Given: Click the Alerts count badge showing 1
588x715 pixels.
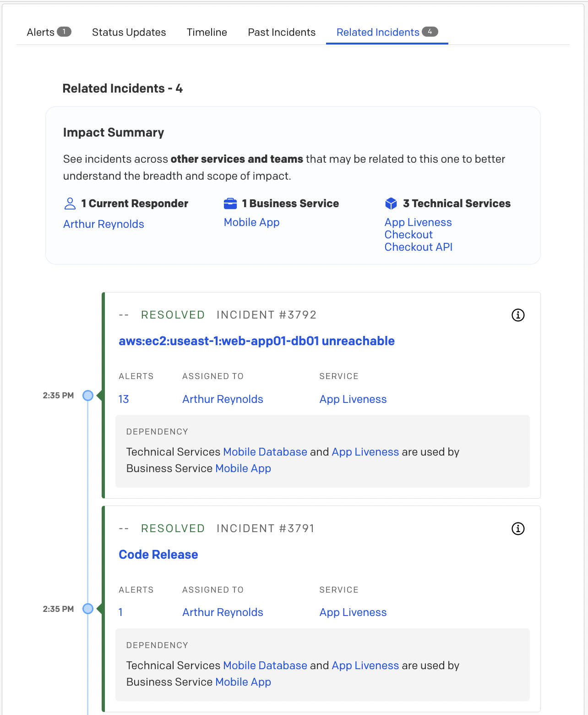Looking at the screenshot, I should [65, 32].
